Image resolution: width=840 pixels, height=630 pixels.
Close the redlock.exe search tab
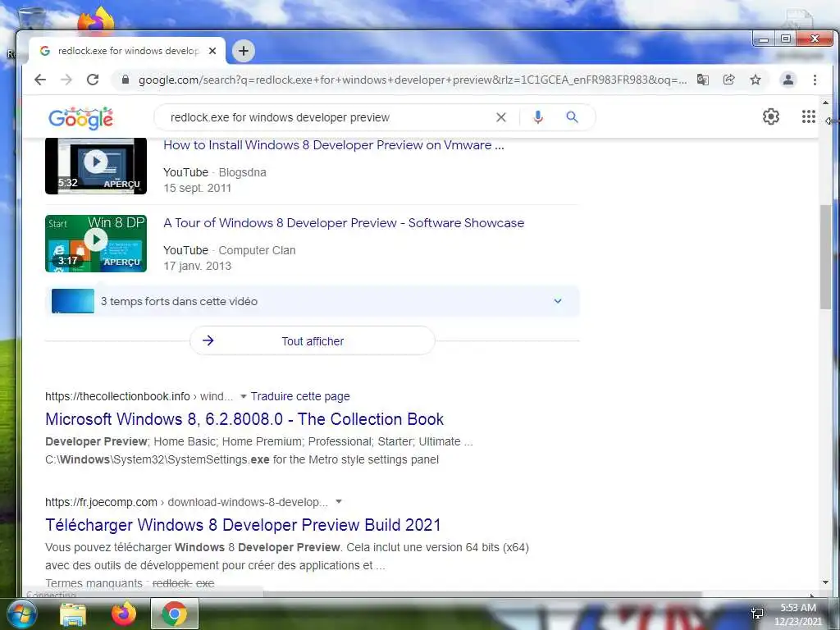[x=212, y=51]
